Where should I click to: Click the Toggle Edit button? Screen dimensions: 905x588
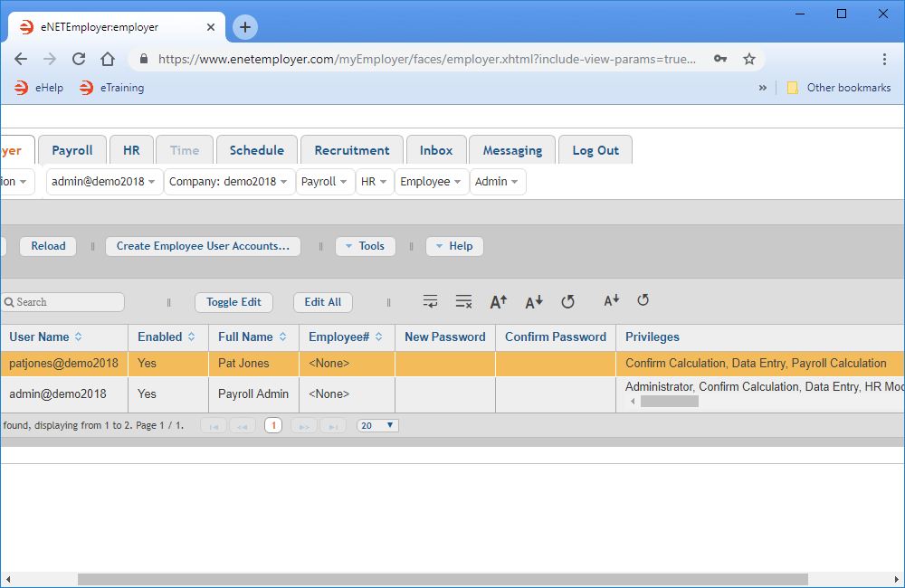[x=233, y=302]
